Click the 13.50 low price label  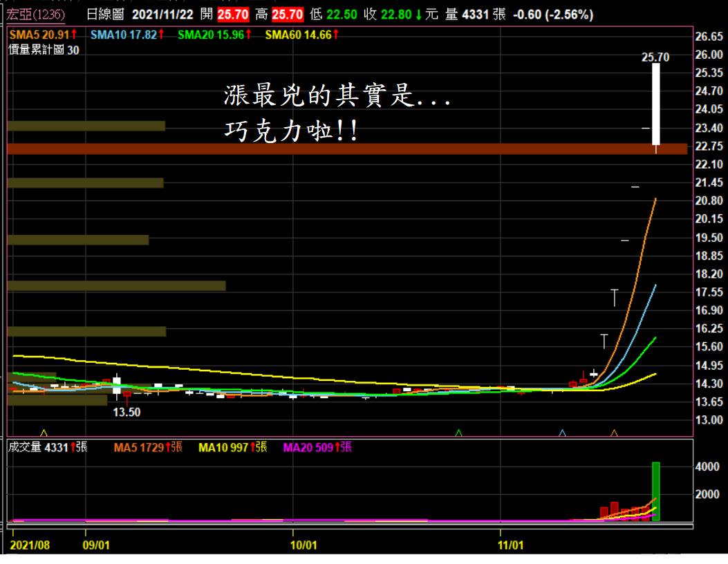(x=127, y=412)
